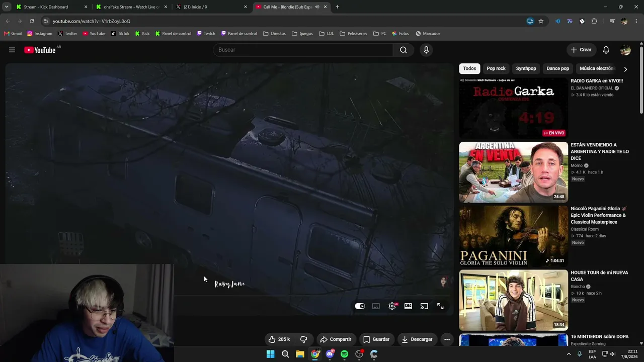The height and width of the screenshot is (362, 644).
Task: Open the TikTok bookmark
Action: click(x=120, y=34)
